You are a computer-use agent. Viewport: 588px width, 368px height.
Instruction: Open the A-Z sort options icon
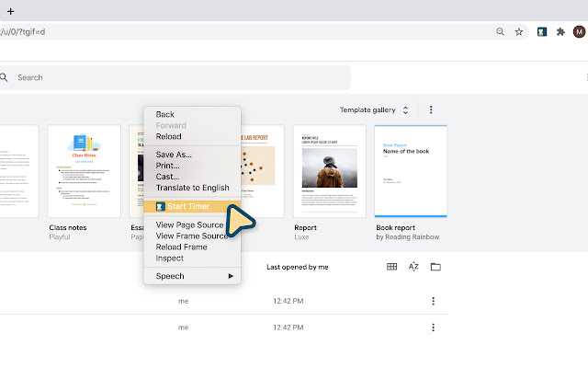click(413, 267)
